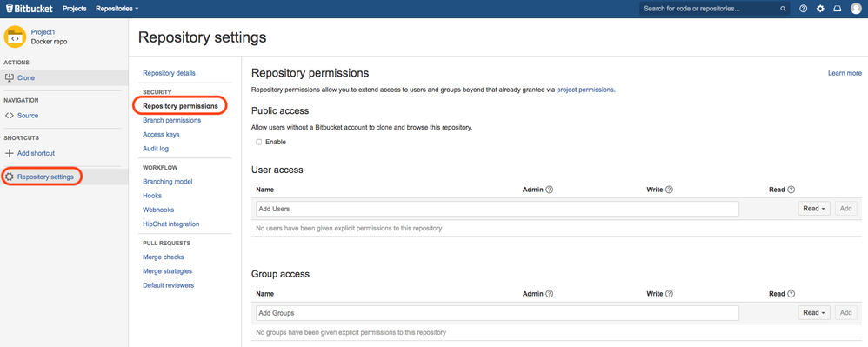Click the Source code brackets icon
Viewport: 868px width, 347px height.
pyautogui.click(x=9, y=116)
